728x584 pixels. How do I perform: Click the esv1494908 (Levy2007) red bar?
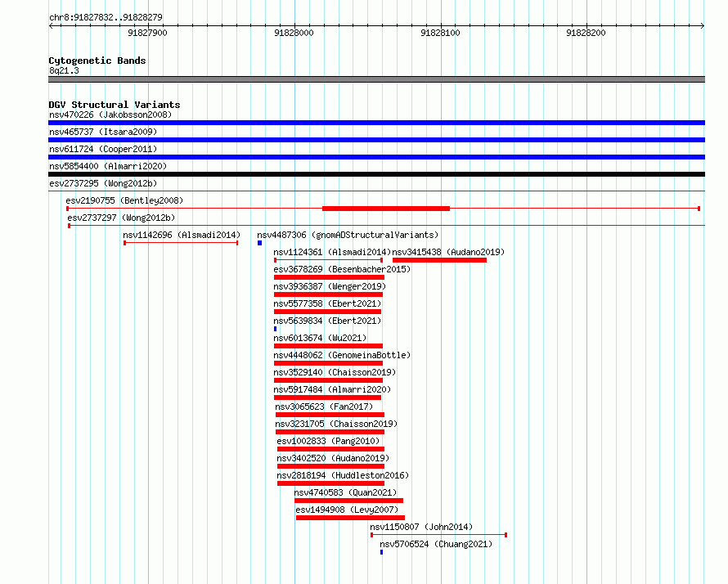pos(351,518)
